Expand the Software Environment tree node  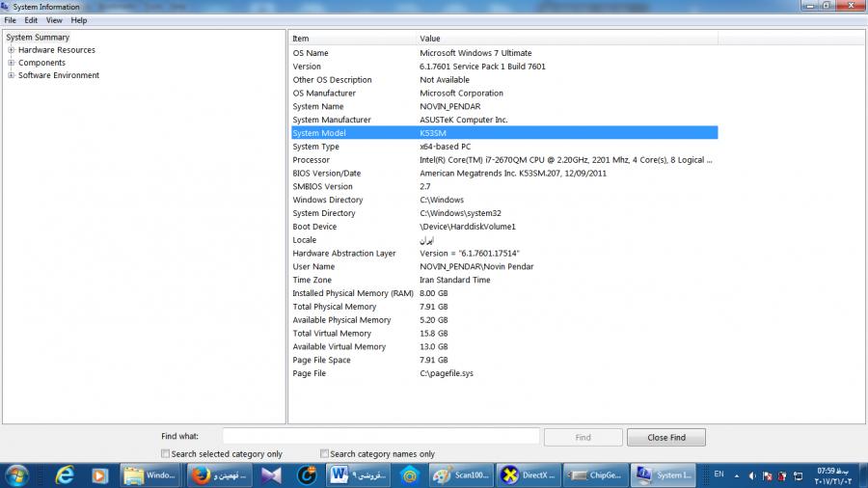tap(11, 75)
